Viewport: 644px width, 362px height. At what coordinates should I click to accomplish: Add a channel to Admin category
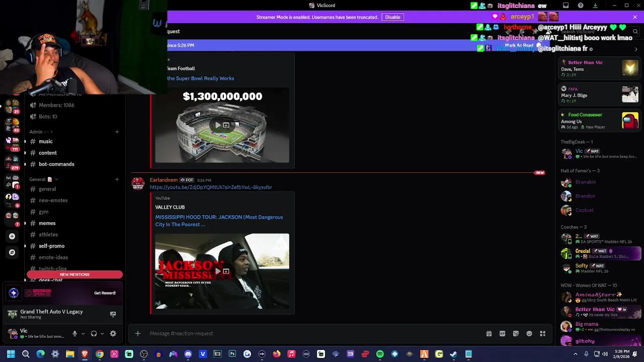[117, 132]
